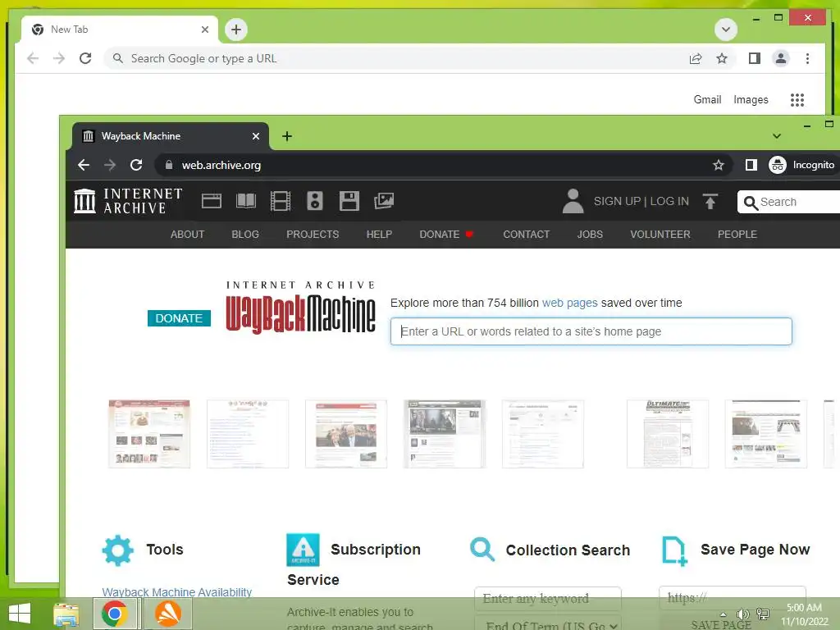Click Gmail link in New Tab window
Screen dimensions: 840x630
point(707,99)
